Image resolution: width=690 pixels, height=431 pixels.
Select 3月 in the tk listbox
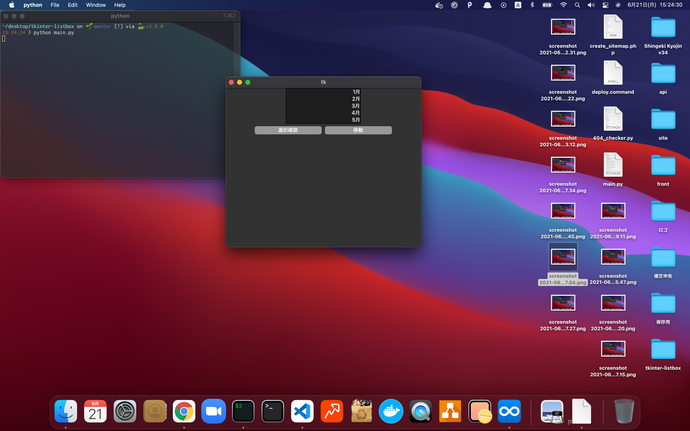323,106
